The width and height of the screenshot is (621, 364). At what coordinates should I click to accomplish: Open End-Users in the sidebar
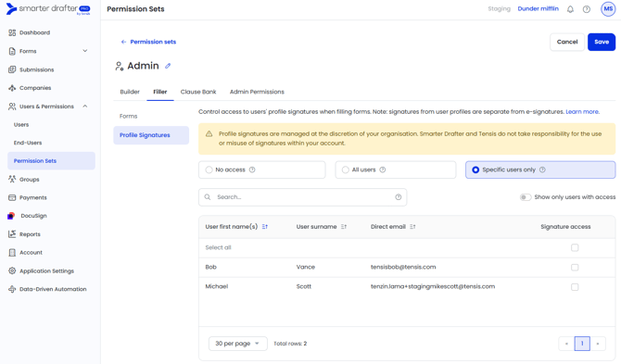28,143
